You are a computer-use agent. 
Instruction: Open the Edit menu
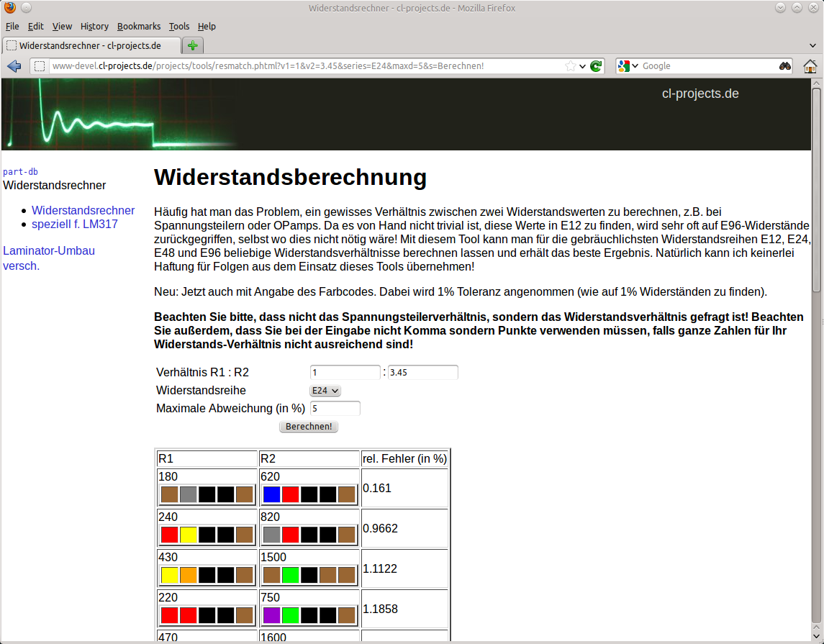(x=36, y=27)
